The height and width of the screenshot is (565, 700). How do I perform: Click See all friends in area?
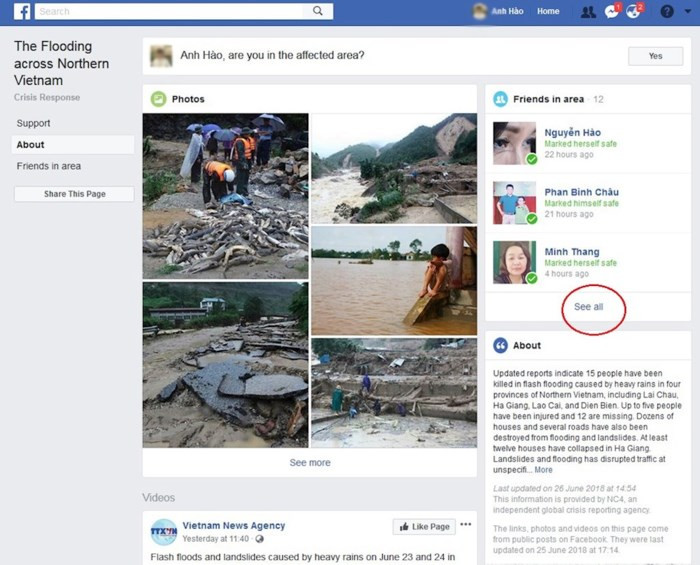click(588, 307)
